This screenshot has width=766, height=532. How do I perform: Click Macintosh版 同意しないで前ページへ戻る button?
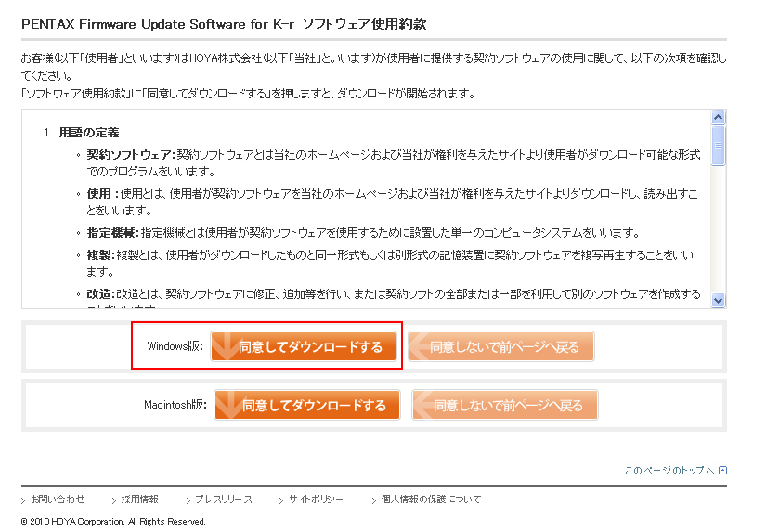coord(505,405)
